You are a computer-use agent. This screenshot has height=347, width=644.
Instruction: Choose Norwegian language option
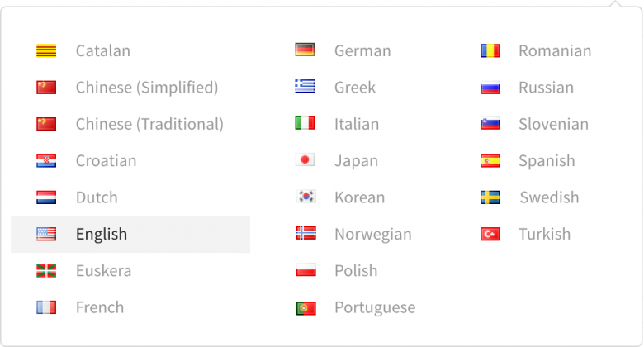pyautogui.click(x=373, y=235)
